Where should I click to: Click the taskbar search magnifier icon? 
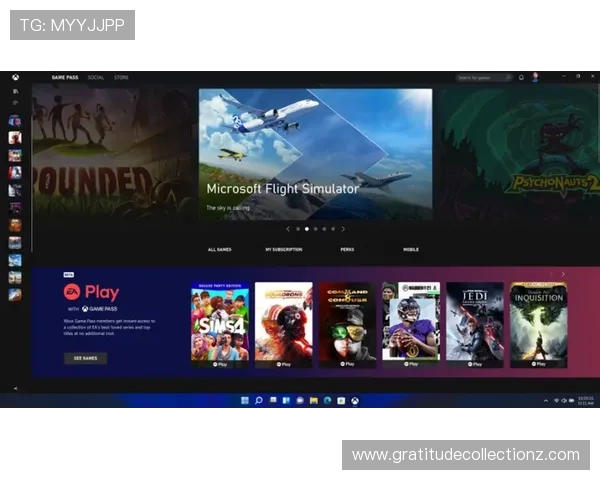click(x=259, y=400)
